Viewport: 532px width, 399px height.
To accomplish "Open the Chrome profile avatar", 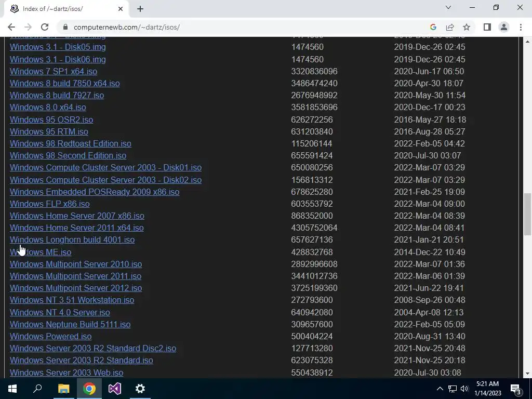I will tap(504, 27).
